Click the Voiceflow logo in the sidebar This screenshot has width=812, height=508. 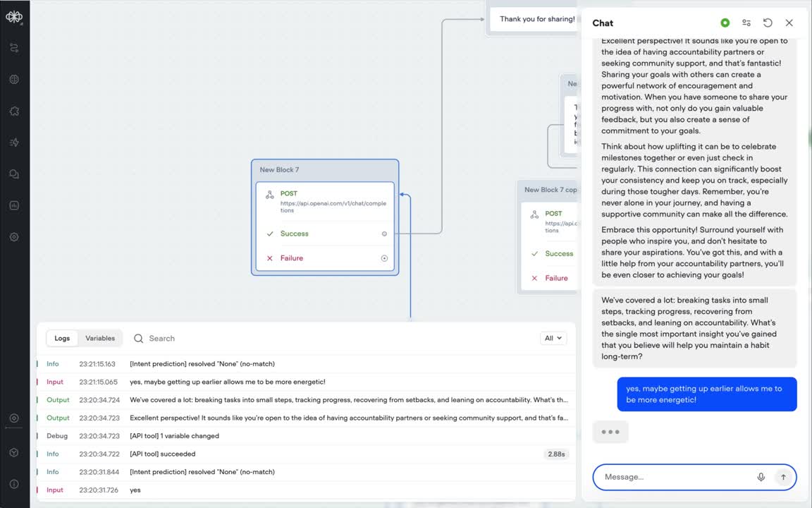14,17
